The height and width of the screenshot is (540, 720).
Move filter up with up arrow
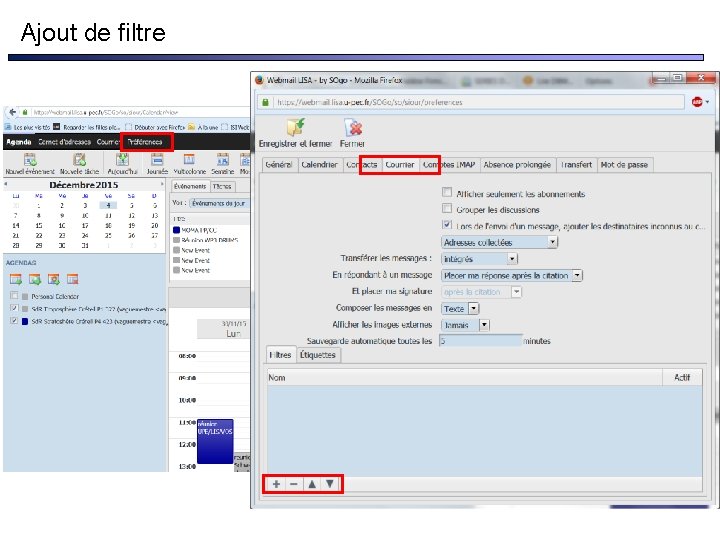pyautogui.click(x=312, y=484)
